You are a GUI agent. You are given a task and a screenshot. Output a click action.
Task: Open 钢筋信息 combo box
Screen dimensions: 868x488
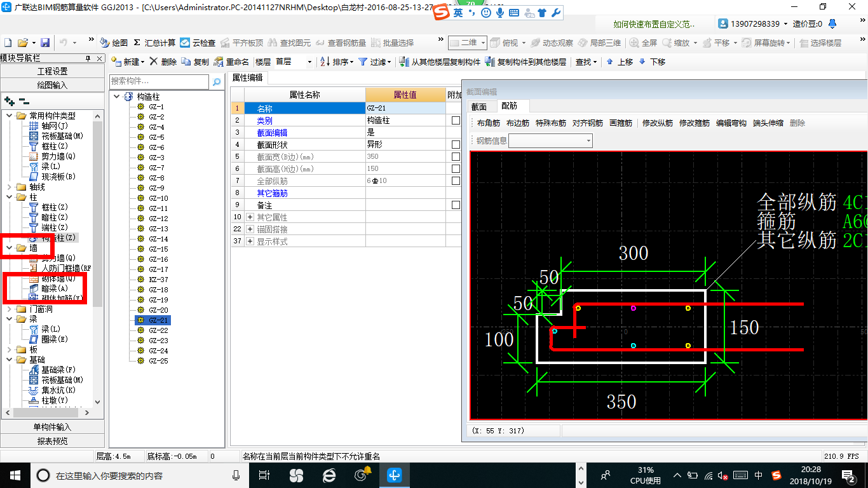pos(550,140)
